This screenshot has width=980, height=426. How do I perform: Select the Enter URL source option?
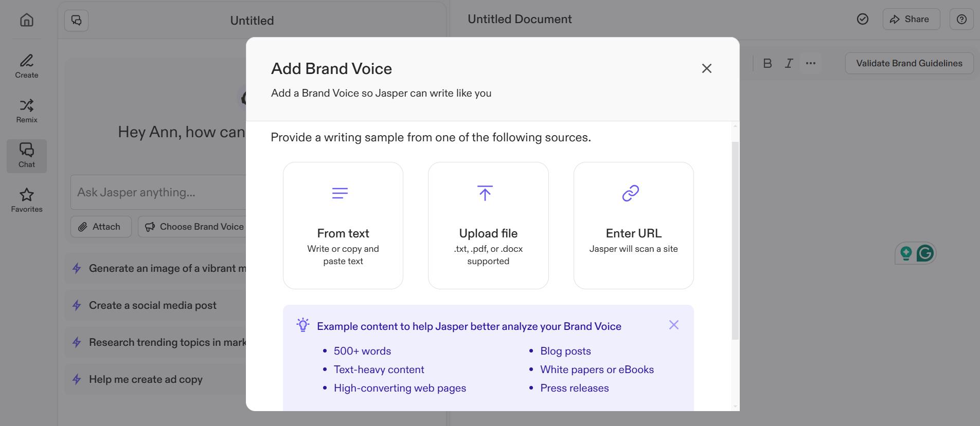click(633, 226)
